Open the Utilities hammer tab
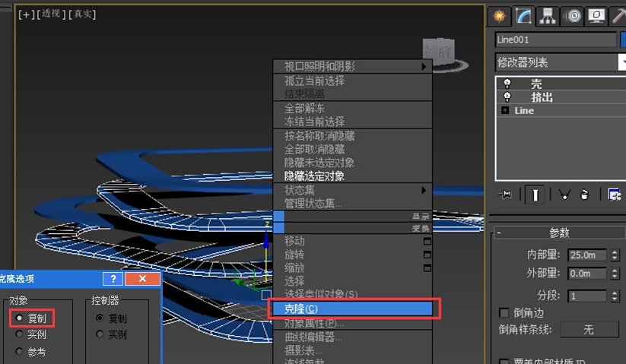The image size is (626, 364). 619,17
